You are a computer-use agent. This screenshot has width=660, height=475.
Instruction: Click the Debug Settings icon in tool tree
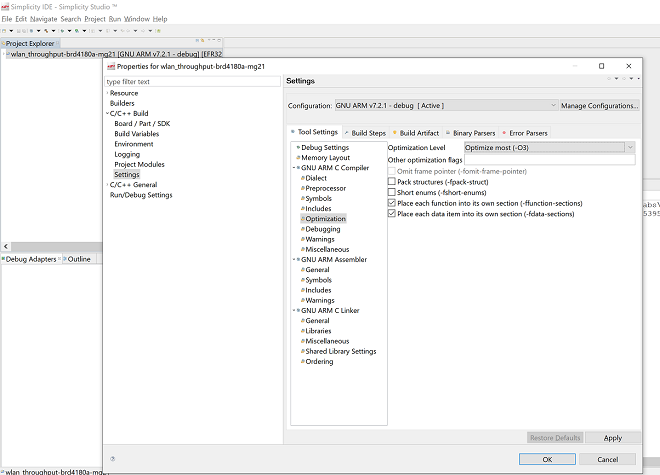297,148
